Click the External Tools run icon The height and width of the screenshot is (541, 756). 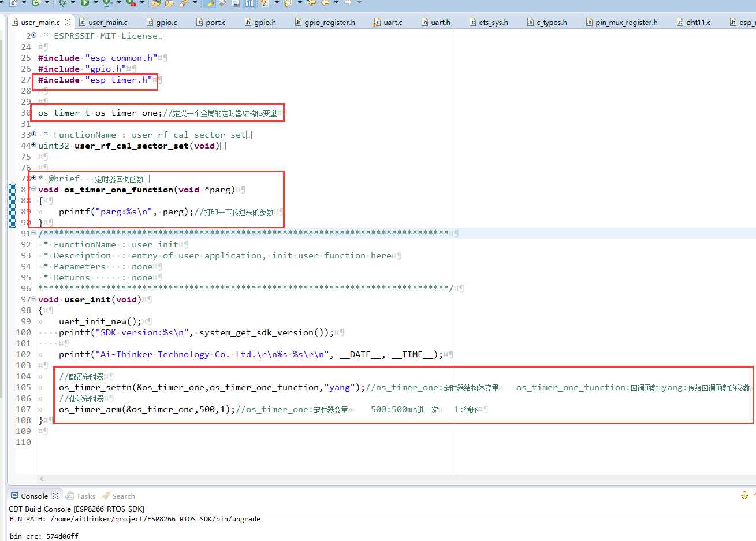click(131, 3)
